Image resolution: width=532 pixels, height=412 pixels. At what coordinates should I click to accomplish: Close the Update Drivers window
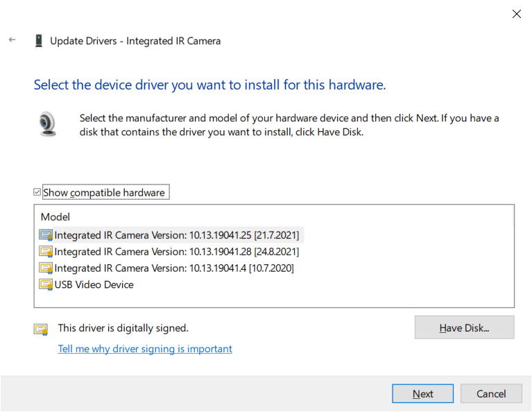[x=516, y=14]
